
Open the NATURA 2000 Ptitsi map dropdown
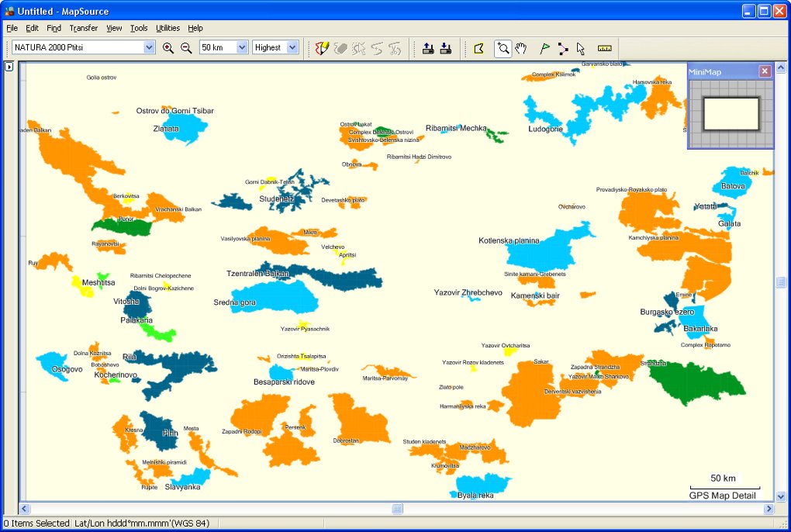click(x=149, y=47)
